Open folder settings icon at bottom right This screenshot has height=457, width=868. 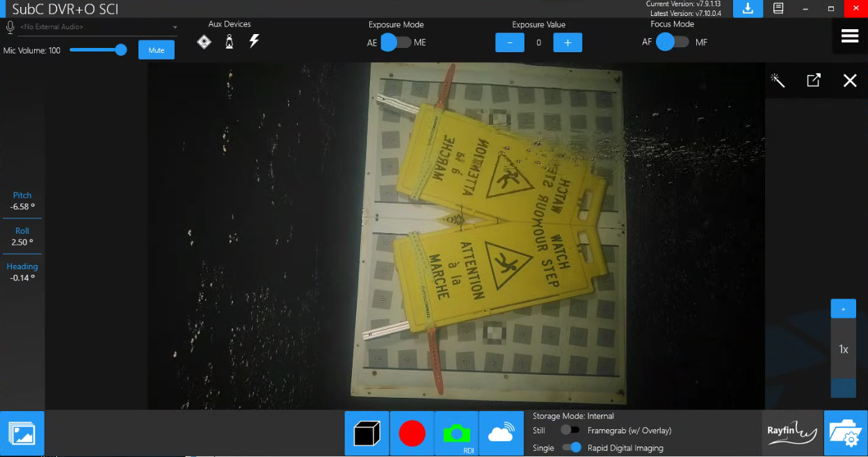846,433
